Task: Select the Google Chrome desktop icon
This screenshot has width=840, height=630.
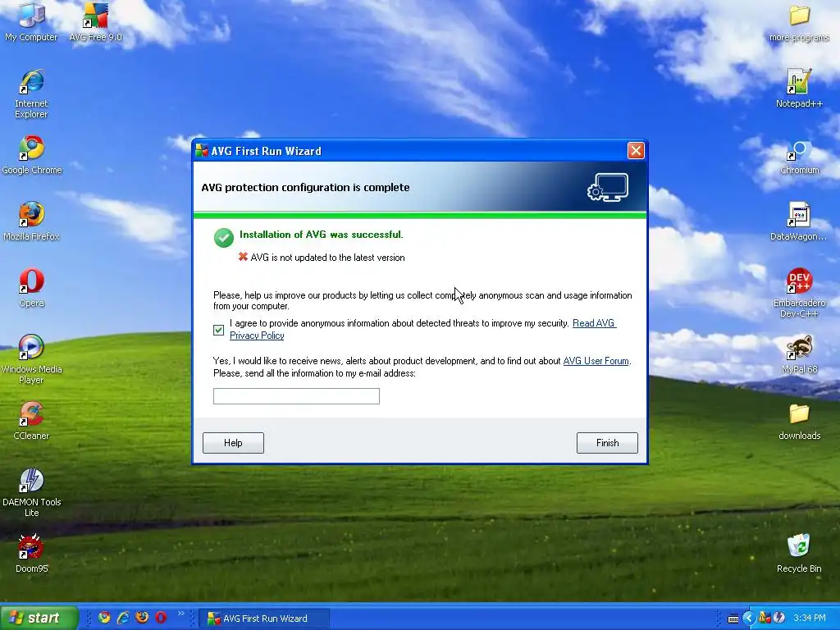Action: coord(32,155)
